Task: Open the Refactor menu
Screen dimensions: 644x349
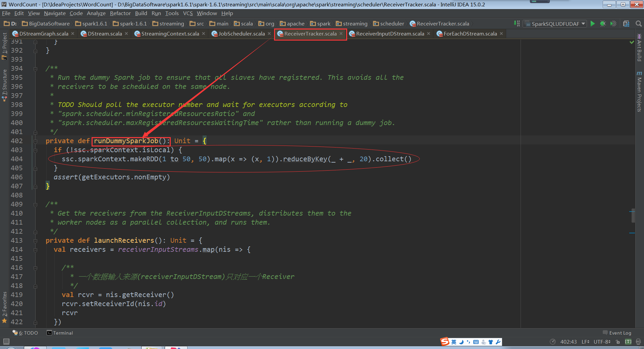Action: [120, 13]
